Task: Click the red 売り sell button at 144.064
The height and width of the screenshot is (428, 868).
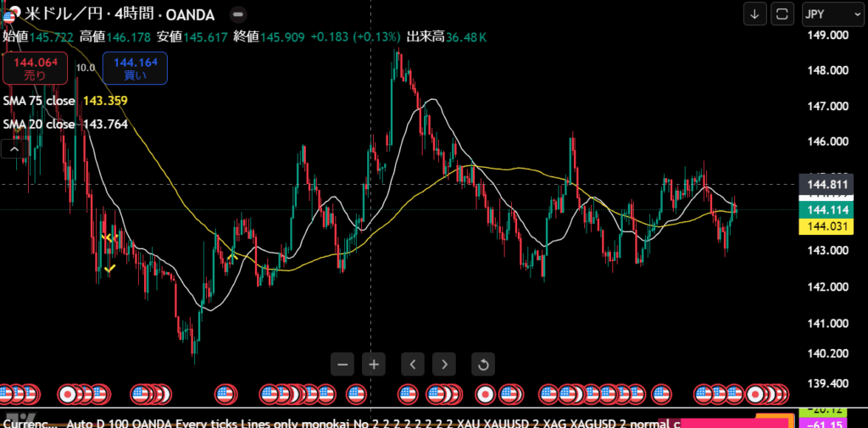Action: (36, 68)
